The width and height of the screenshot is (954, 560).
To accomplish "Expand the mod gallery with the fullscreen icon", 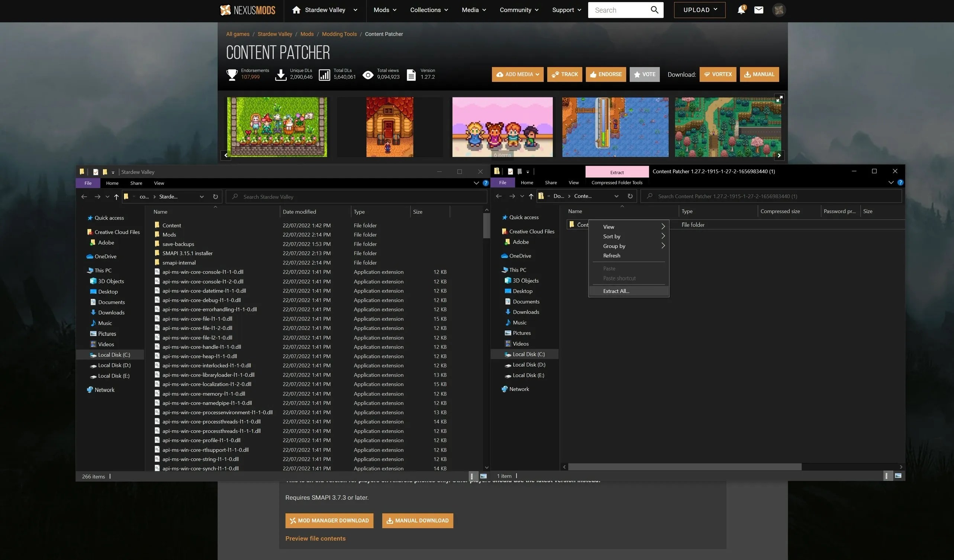I will click(779, 99).
